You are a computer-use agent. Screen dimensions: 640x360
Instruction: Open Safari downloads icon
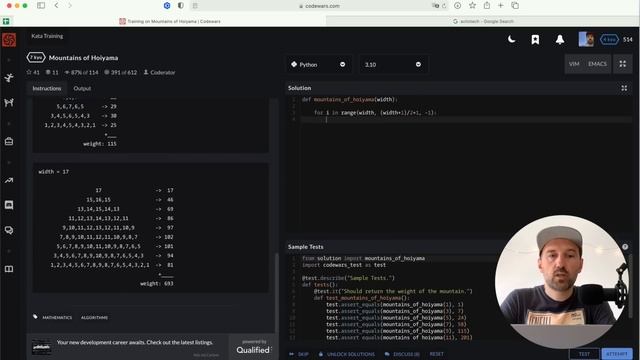458,6
